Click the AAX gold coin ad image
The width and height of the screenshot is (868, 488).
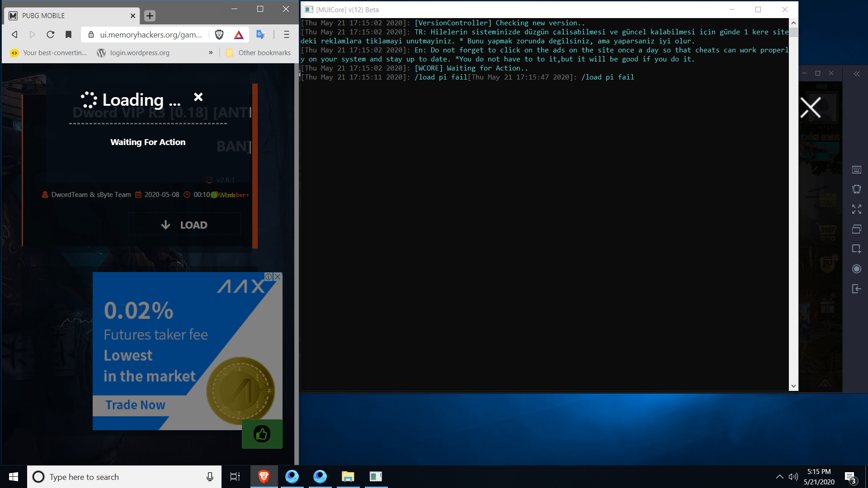coord(241,390)
